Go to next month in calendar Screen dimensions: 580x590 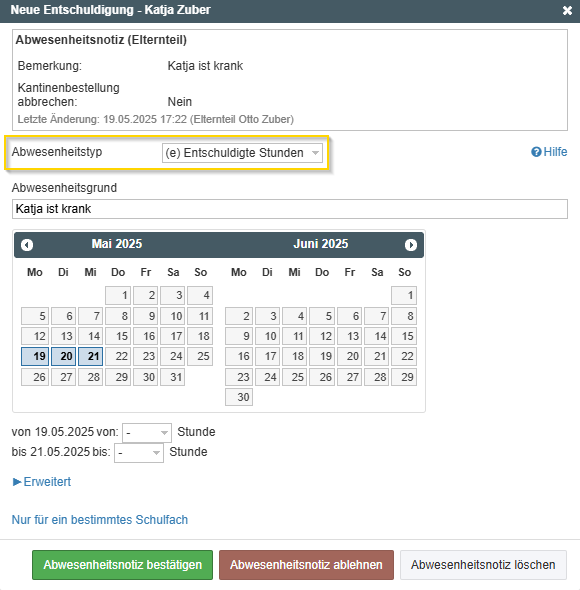tap(411, 245)
